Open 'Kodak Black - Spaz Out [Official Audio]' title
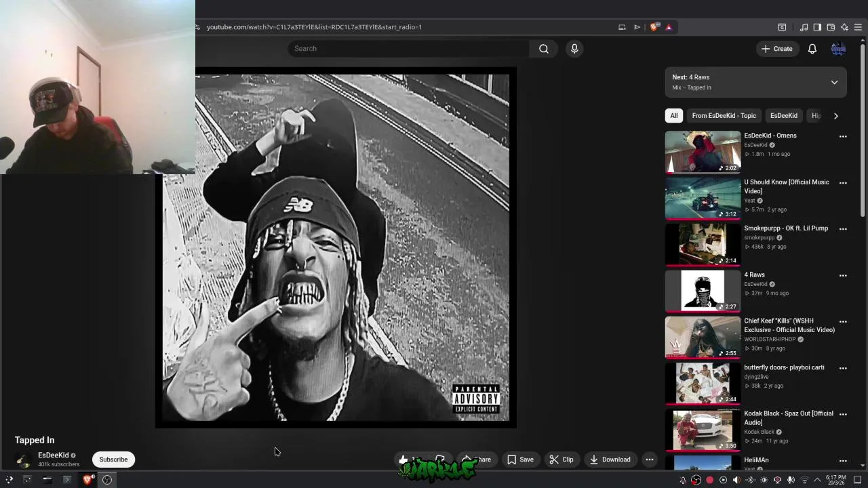Image resolution: width=868 pixels, height=488 pixels. coord(789,418)
